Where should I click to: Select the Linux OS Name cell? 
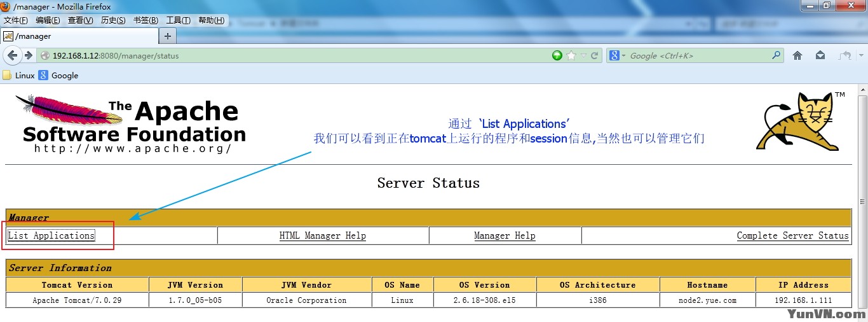pos(402,300)
